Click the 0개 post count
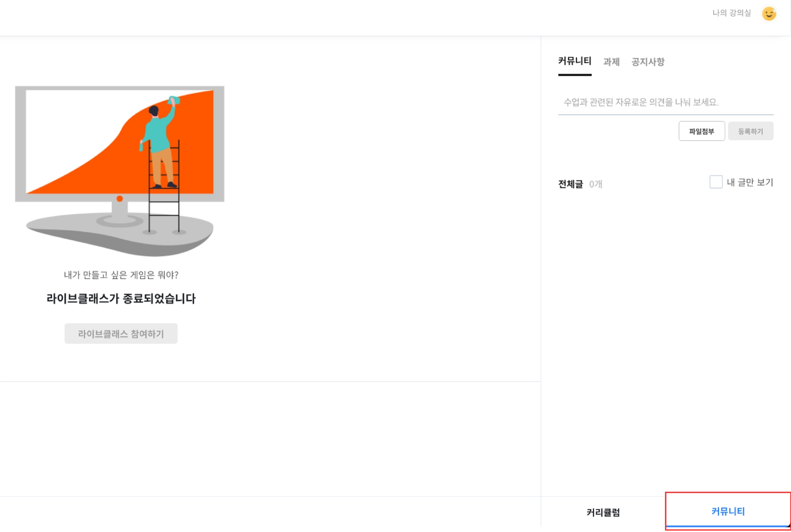Viewport: 791px width, 532px height. [x=595, y=184]
